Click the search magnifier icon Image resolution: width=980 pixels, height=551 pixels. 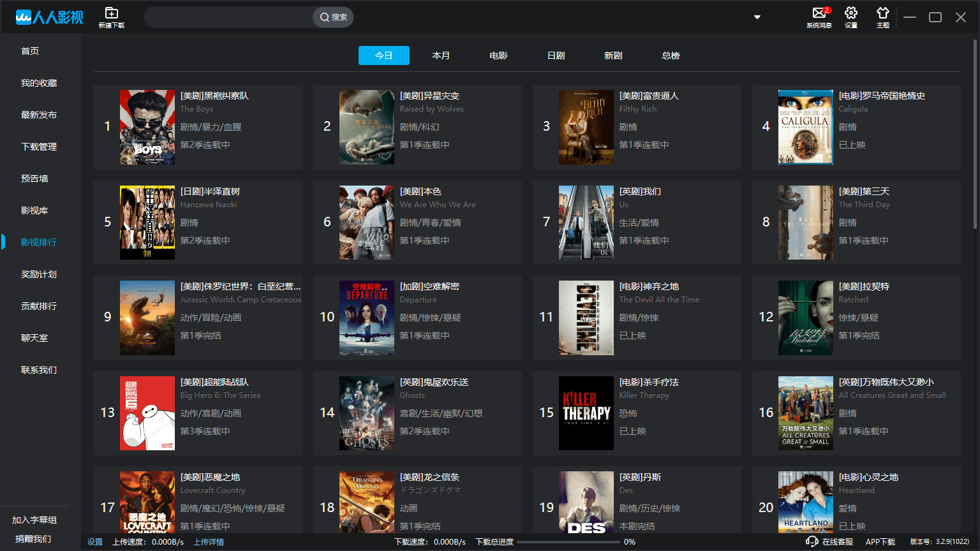coord(325,17)
